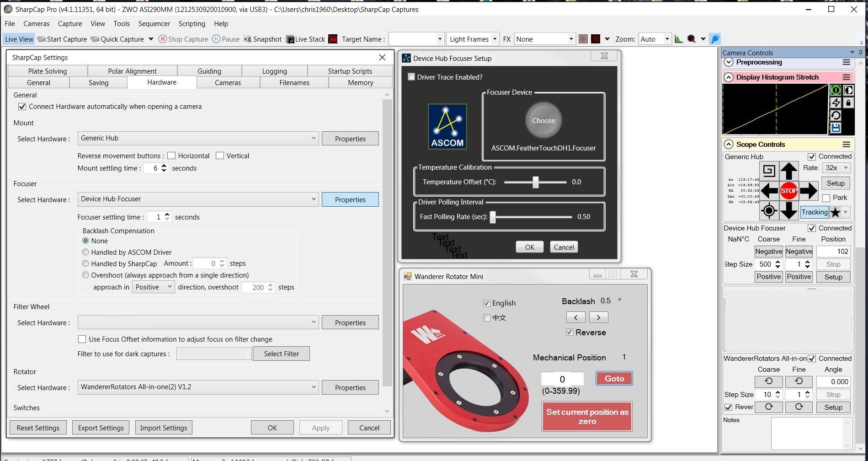Move the mount right with the right arrow
Viewport: 868px width, 461px height.
(x=809, y=191)
